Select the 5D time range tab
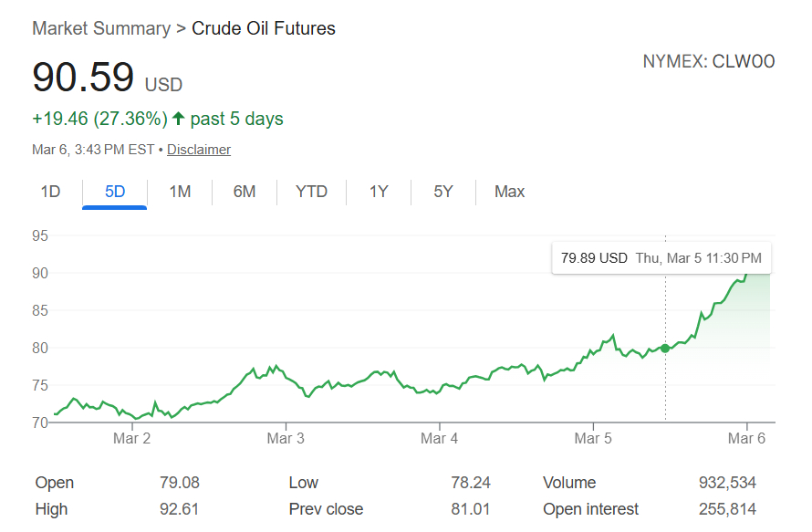Image resolution: width=812 pixels, height=532 pixels. pyautogui.click(x=115, y=192)
